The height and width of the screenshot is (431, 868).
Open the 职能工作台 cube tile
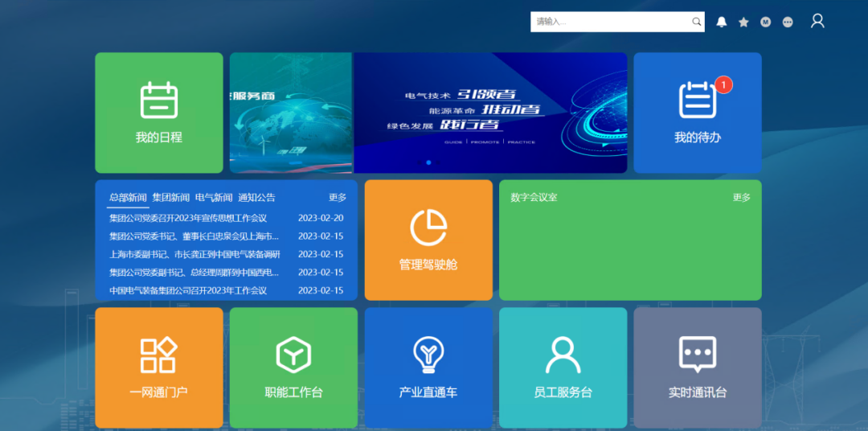[293, 367]
